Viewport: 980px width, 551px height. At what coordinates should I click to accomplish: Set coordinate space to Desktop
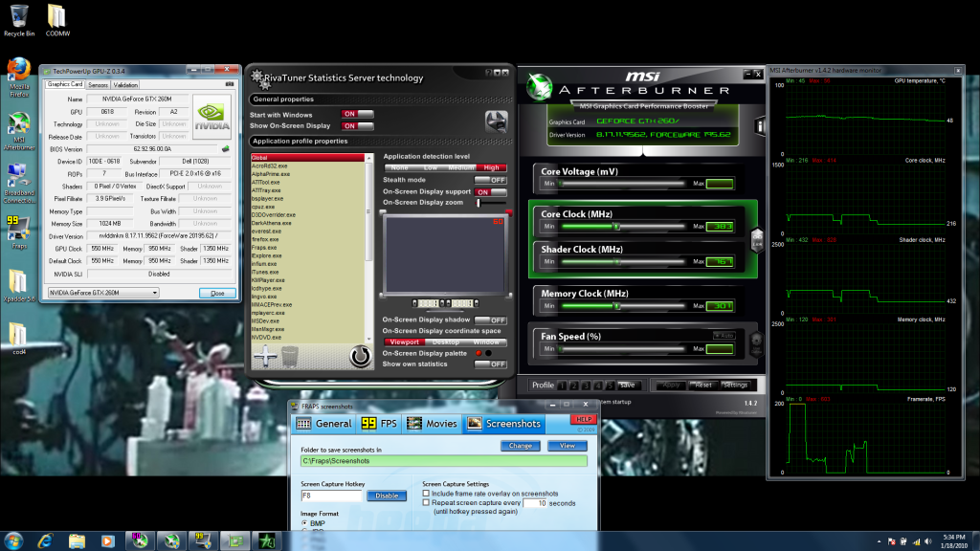tap(446, 342)
